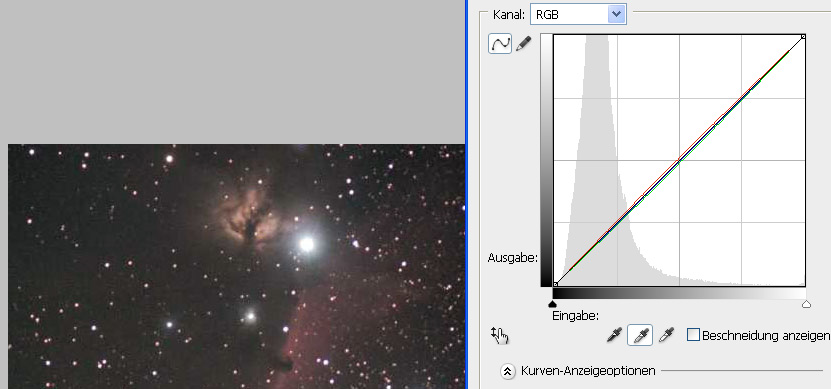This screenshot has height=389, width=831.
Task: Click the vertical output gradient bar
Action: pyautogui.click(x=546, y=161)
